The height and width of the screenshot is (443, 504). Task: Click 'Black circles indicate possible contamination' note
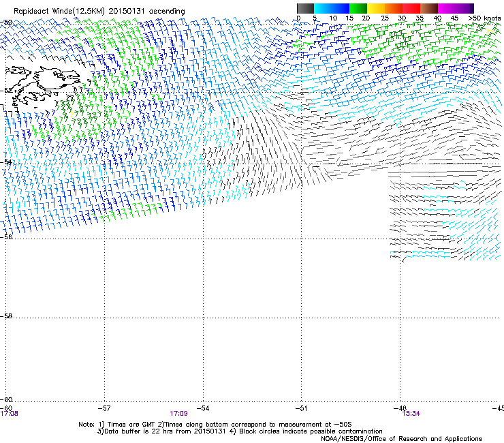(x=311, y=431)
